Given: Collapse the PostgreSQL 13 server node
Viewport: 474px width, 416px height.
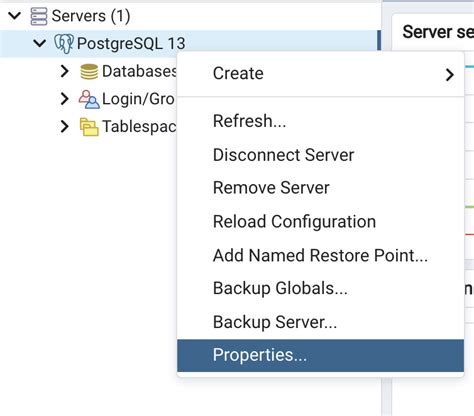Looking at the screenshot, I should click(40, 43).
